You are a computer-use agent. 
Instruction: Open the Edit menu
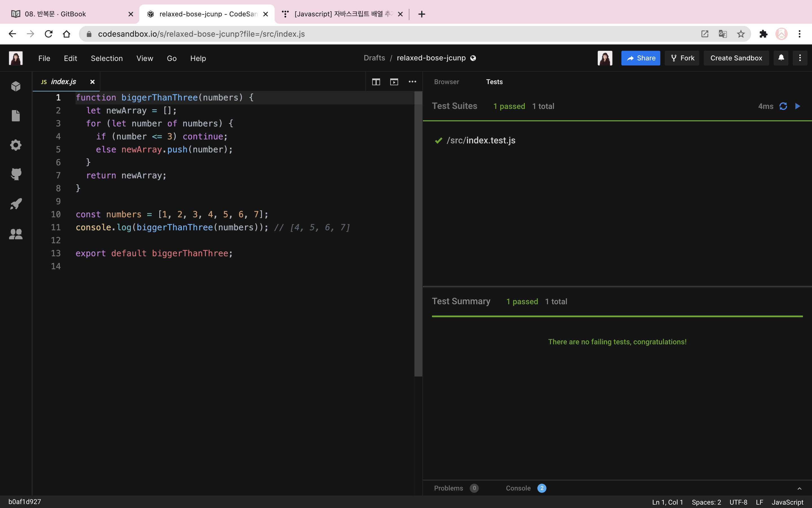pyautogui.click(x=70, y=58)
